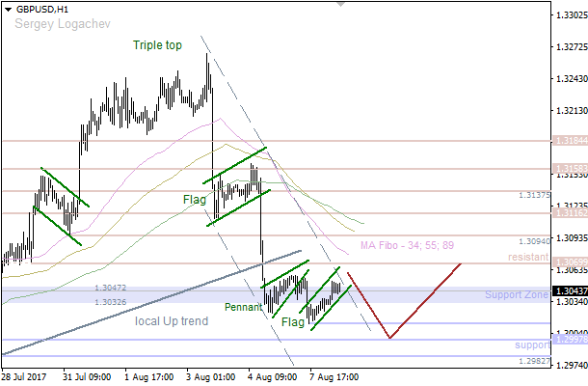Click the 1.29978 support price marker
Image resolution: width=588 pixels, height=386 pixels.
[x=569, y=340]
